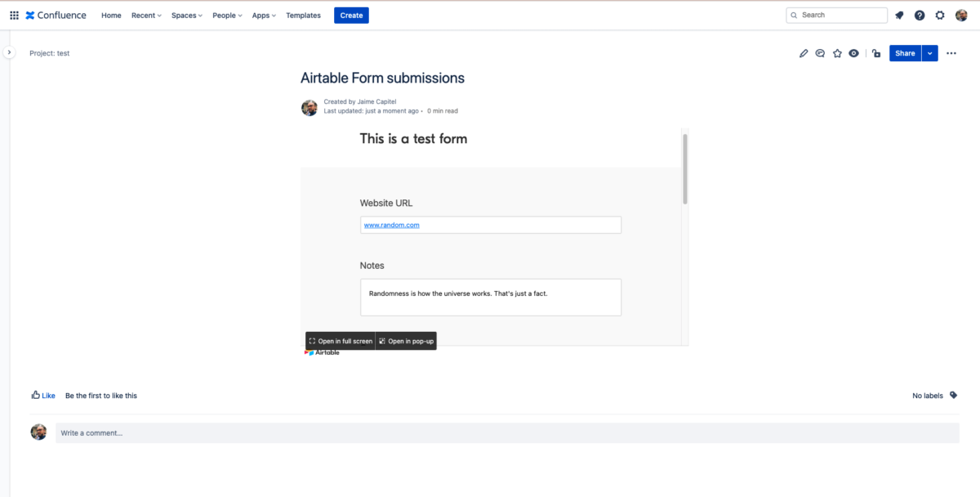Open the settings gear icon
This screenshot has width=980, height=497.
940,15
